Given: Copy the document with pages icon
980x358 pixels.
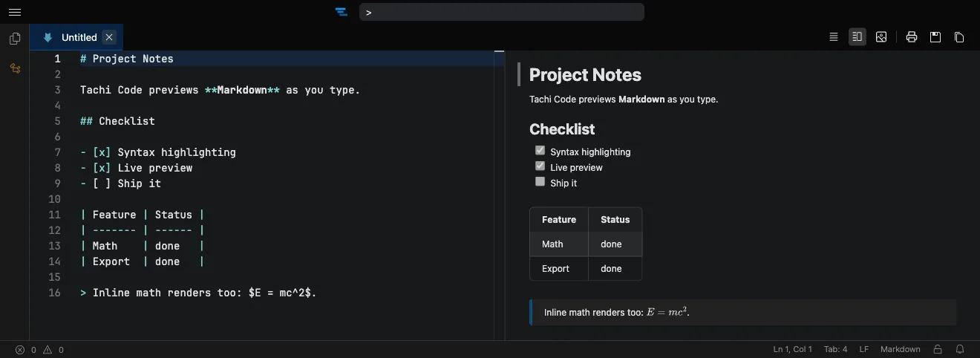Looking at the screenshot, I should tap(959, 36).
